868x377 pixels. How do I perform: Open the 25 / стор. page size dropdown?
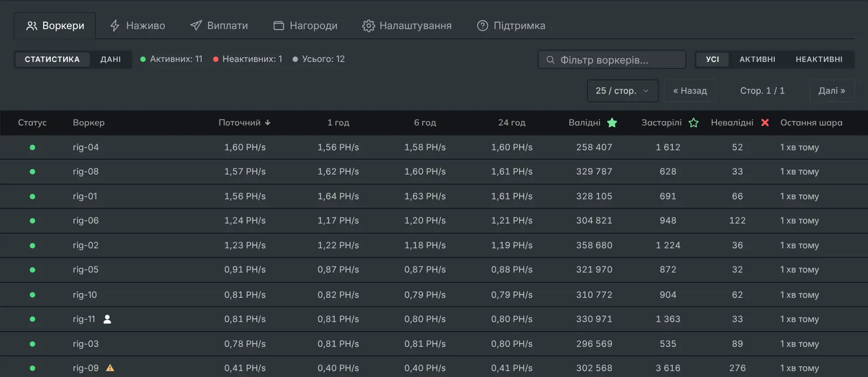tap(623, 91)
